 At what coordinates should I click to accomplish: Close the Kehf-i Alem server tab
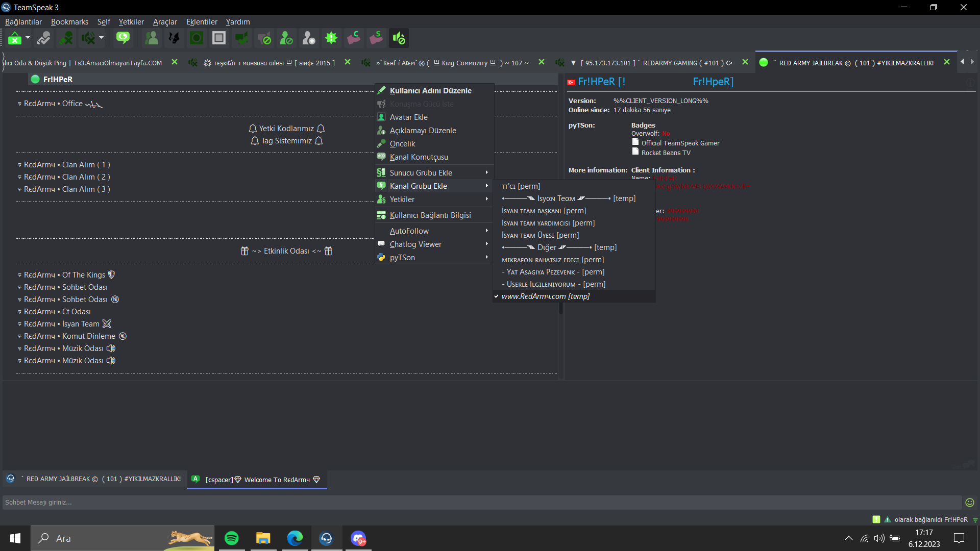click(x=542, y=62)
